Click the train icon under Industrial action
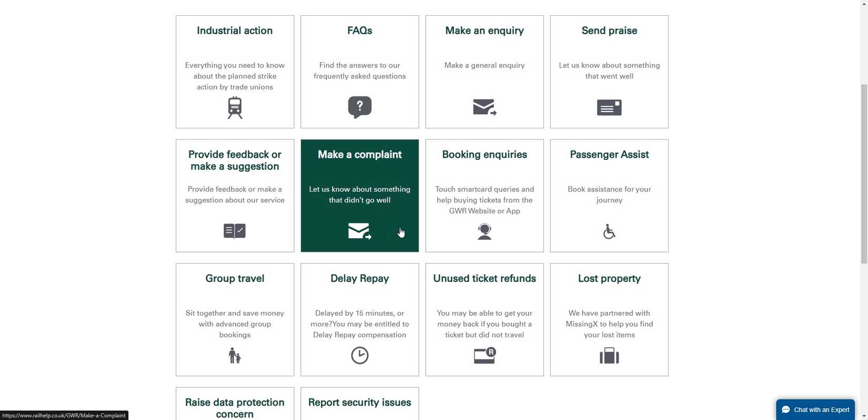The image size is (868, 420). (x=235, y=108)
